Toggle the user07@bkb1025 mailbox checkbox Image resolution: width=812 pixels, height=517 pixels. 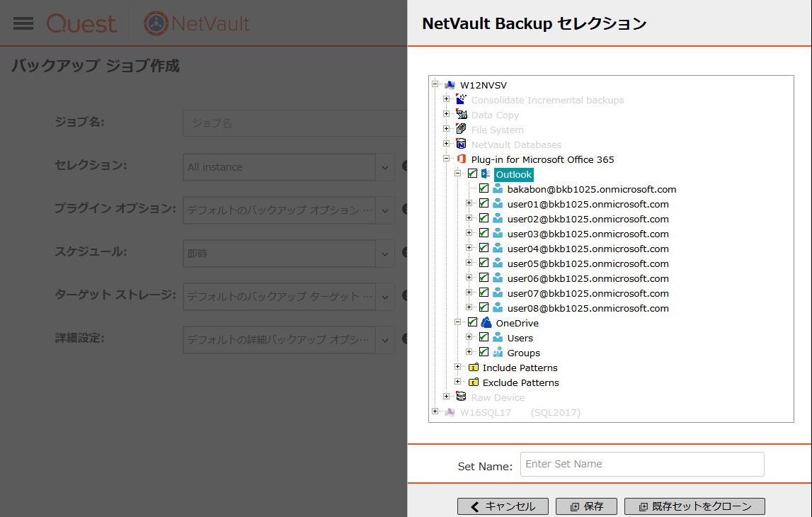click(x=484, y=292)
